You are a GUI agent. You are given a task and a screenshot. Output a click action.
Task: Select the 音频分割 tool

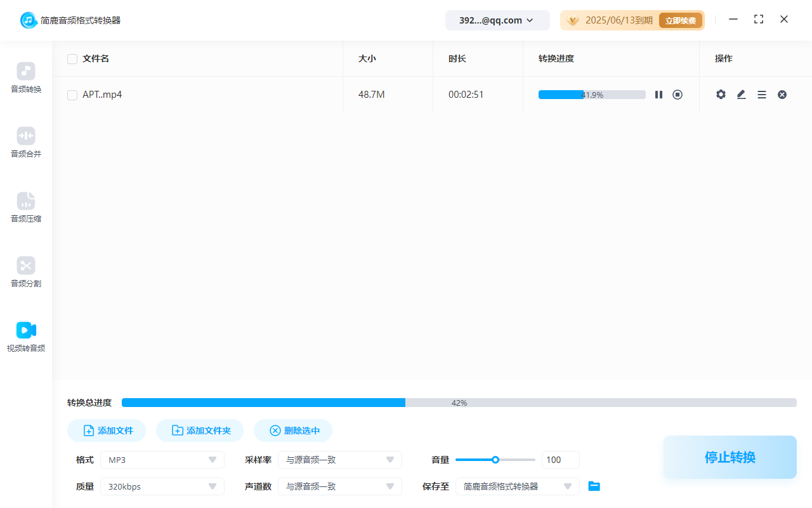click(x=25, y=272)
